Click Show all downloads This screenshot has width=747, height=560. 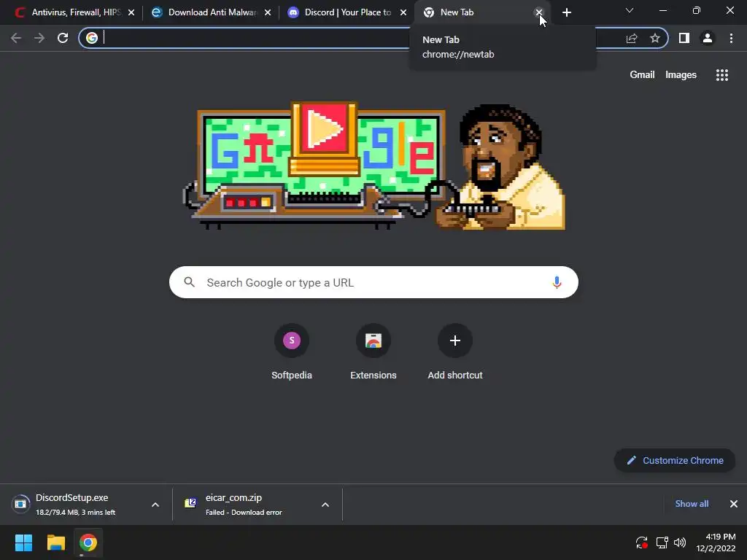(x=692, y=504)
